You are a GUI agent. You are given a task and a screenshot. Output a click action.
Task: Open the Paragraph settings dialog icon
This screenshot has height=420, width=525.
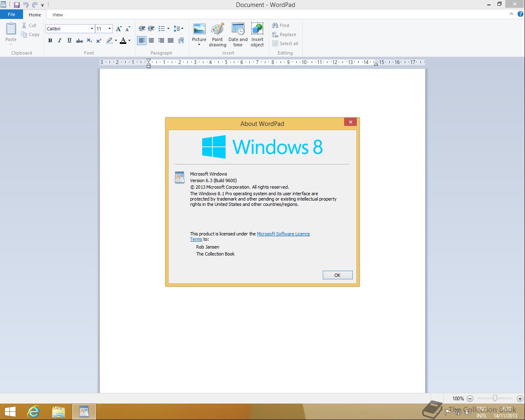(x=181, y=40)
